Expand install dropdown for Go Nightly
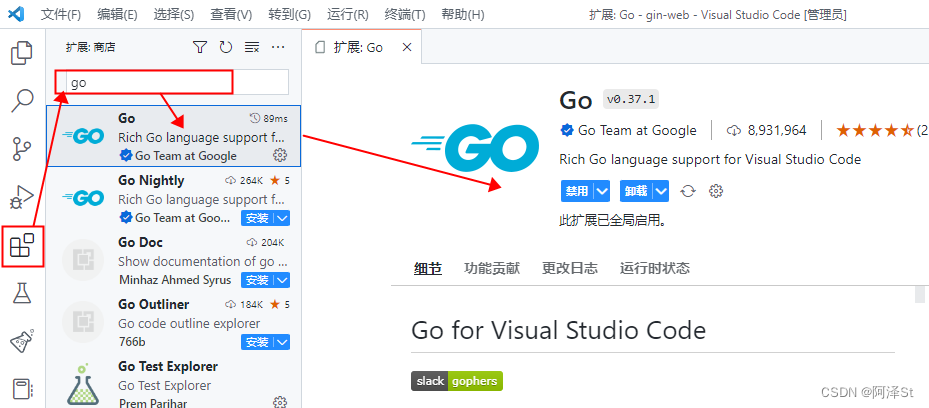This screenshot has width=929, height=408. point(283,218)
